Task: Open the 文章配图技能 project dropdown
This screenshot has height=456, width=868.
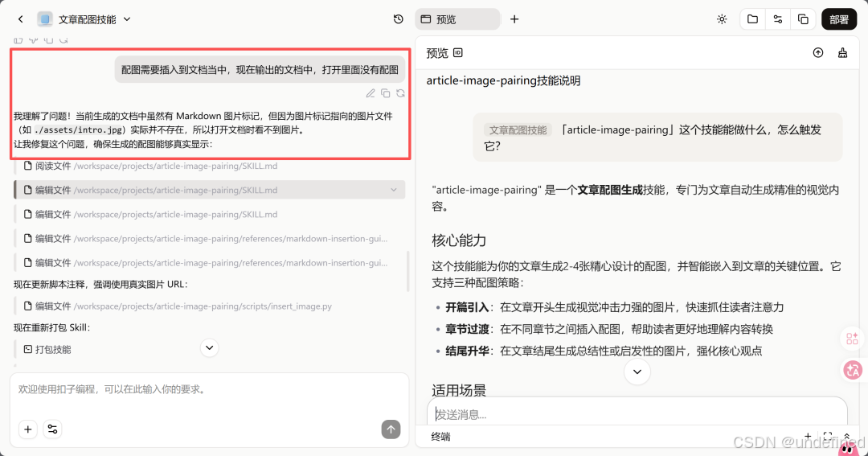Action: [127, 19]
